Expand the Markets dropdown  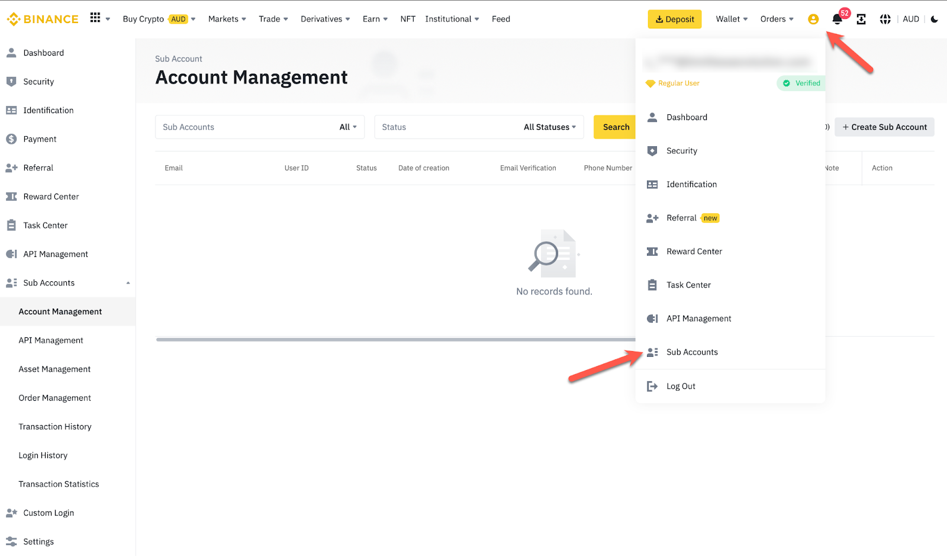point(227,19)
